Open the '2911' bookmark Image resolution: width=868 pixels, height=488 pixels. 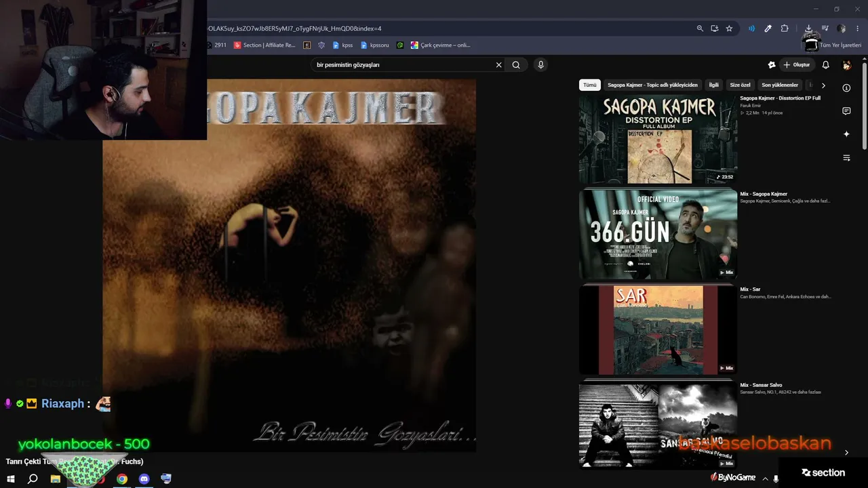216,45
